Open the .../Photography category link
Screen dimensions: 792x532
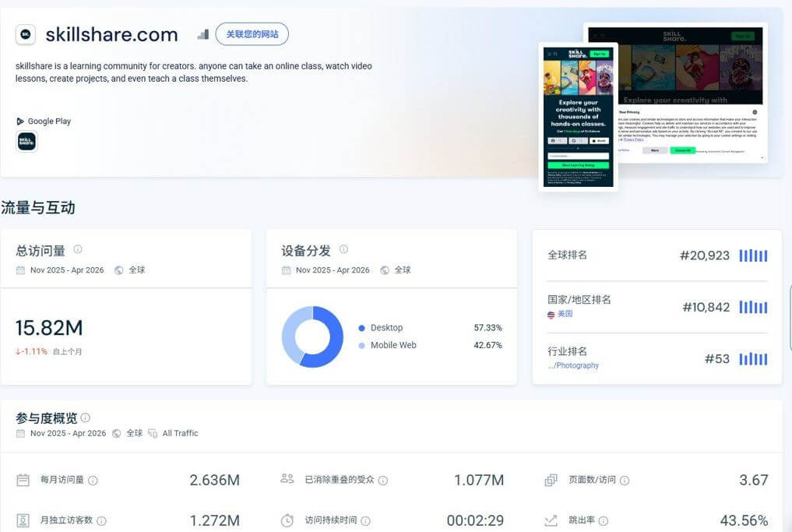tap(573, 365)
